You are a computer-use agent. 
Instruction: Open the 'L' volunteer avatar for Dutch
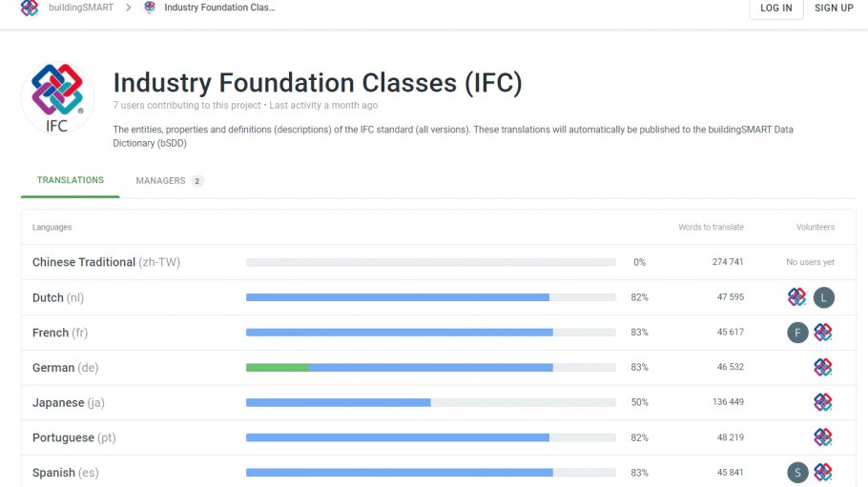coord(824,297)
